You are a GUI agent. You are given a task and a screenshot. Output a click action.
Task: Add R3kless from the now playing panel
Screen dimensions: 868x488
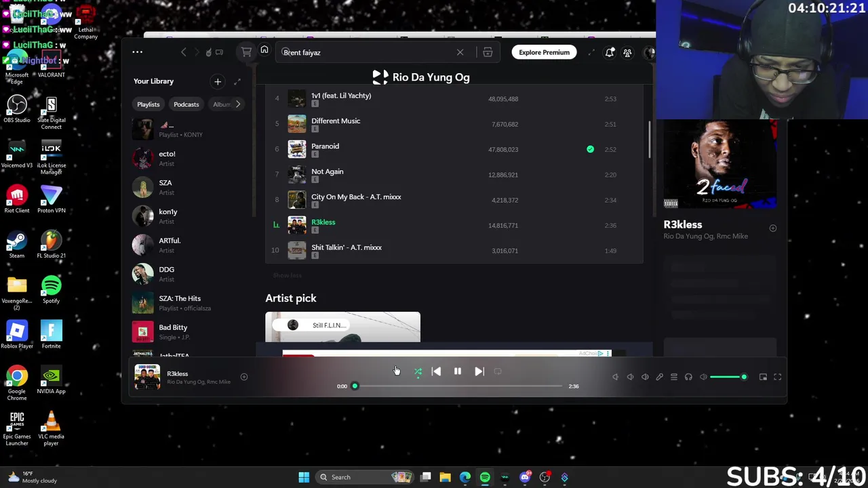coord(772,228)
